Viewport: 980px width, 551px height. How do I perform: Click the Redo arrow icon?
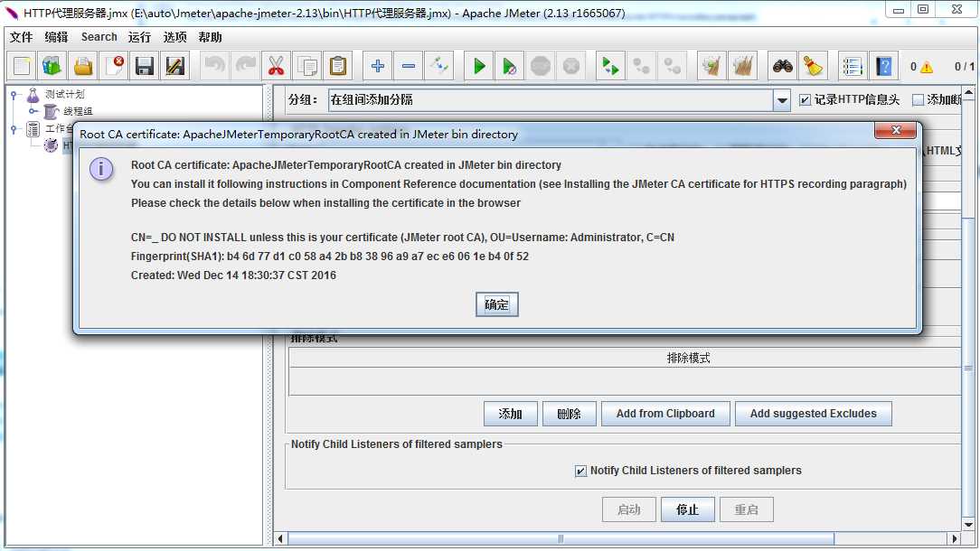tap(246, 66)
